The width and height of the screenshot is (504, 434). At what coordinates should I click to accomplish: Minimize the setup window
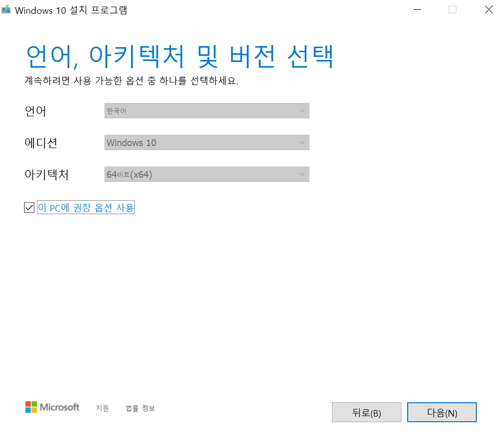pos(417,10)
